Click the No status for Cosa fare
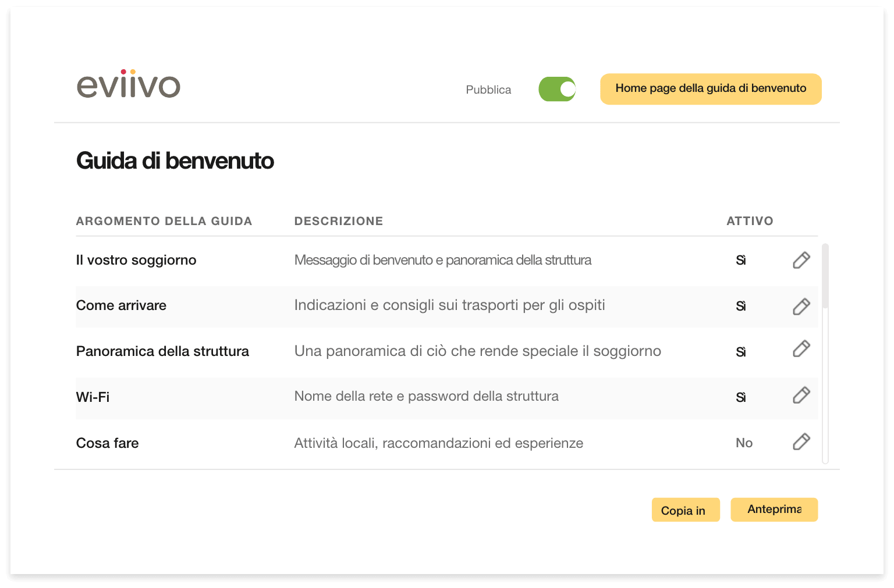 pyautogui.click(x=744, y=443)
